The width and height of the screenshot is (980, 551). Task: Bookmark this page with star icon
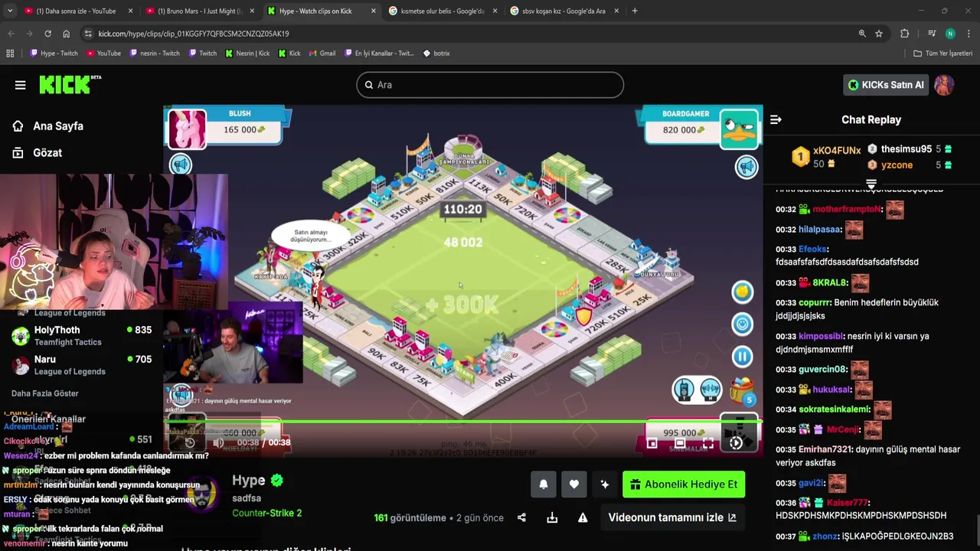[879, 34]
